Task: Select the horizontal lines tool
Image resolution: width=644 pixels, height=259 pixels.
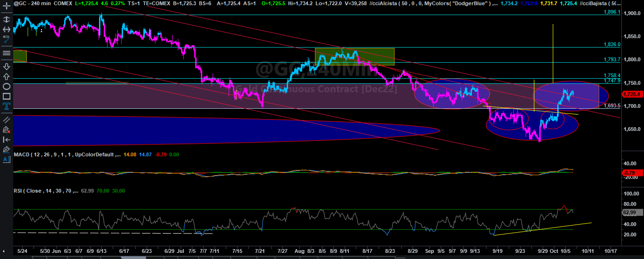Action: (6, 53)
